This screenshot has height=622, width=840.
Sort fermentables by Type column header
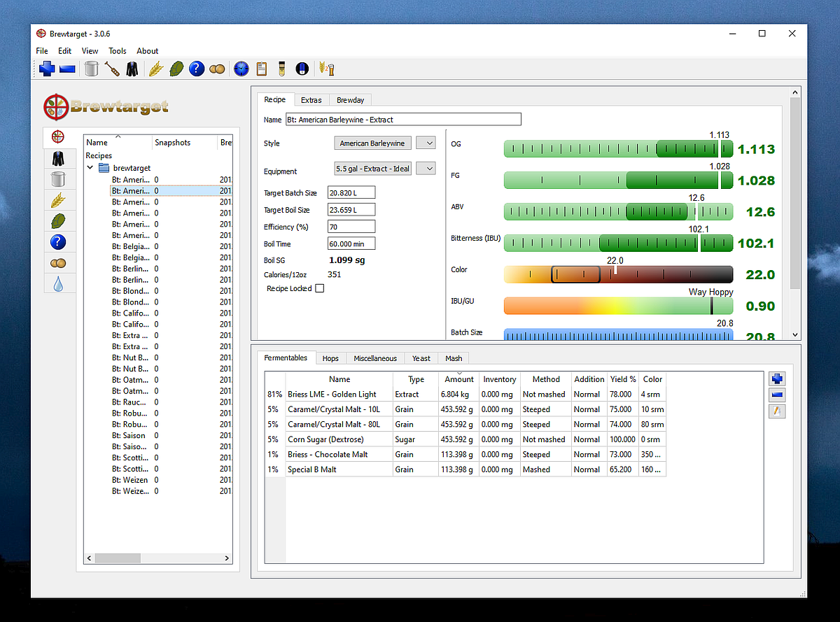pos(416,379)
